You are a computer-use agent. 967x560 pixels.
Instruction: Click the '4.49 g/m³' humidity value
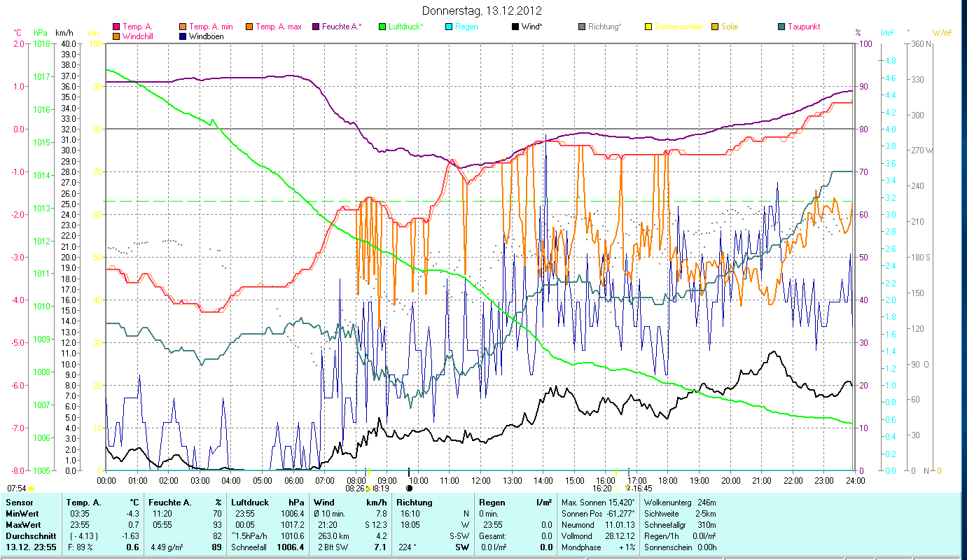point(167,547)
